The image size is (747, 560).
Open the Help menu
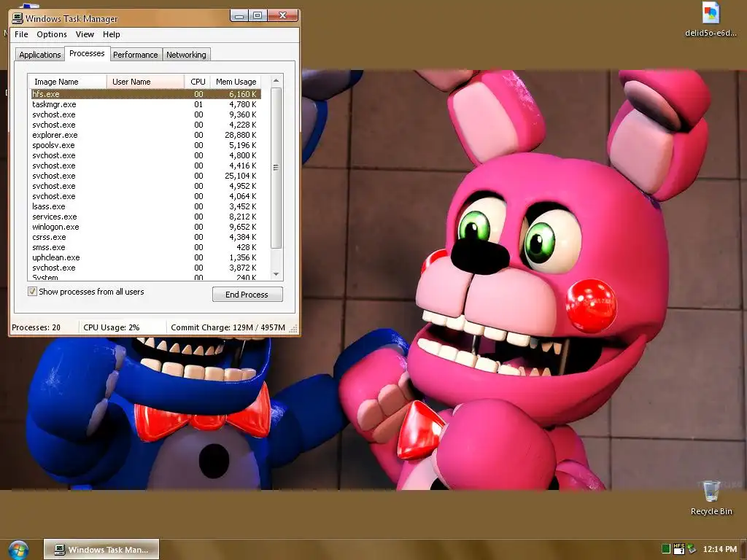[112, 34]
